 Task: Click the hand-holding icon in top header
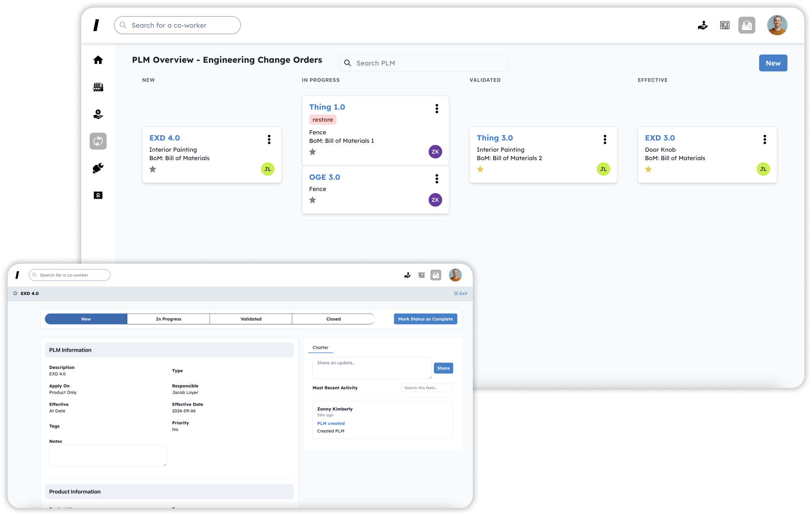702,25
